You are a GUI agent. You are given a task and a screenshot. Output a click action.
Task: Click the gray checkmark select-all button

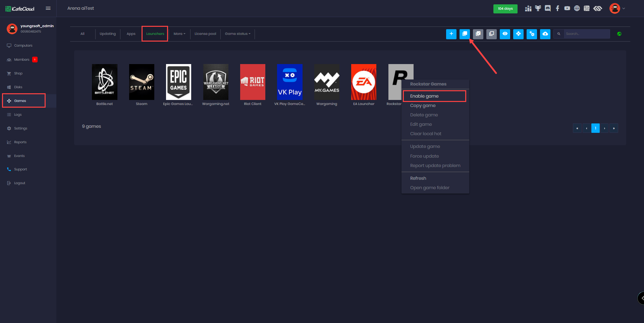point(478,34)
